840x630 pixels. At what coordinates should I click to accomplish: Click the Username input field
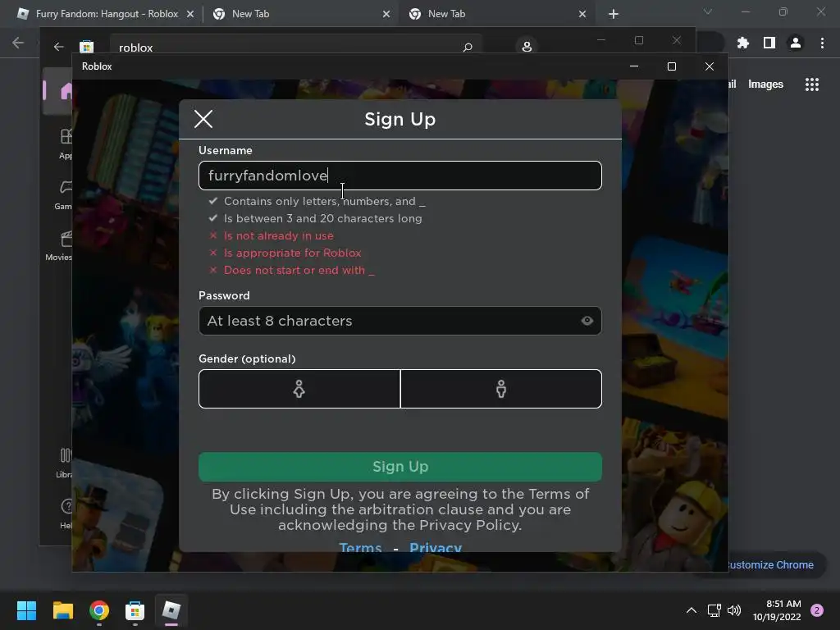399,176
